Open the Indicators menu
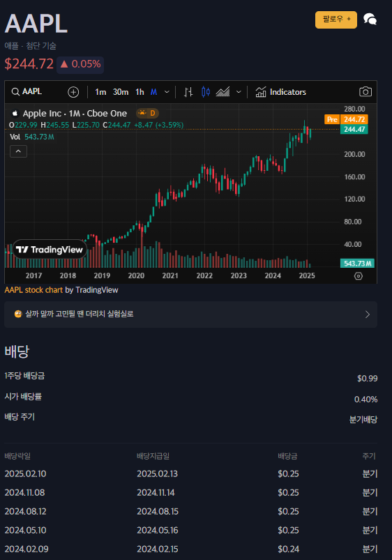The height and width of the screenshot is (560, 392). click(281, 92)
